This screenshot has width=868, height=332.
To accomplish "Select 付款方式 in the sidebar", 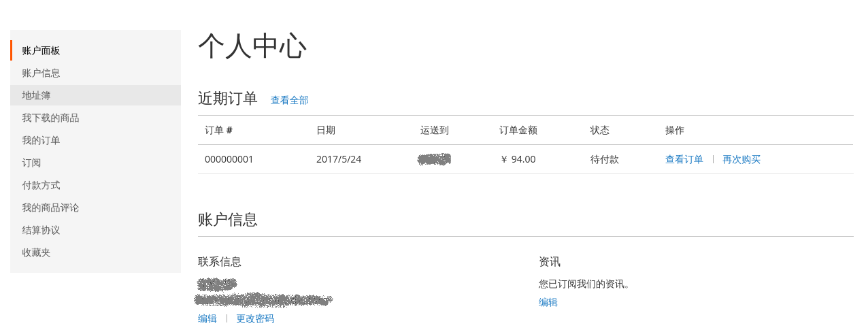I will (x=95, y=185).
